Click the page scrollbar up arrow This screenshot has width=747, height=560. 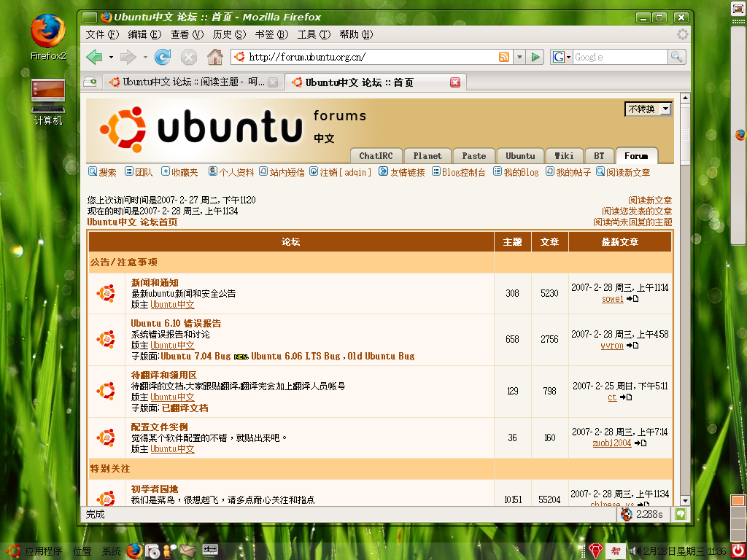click(x=685, y=98)
